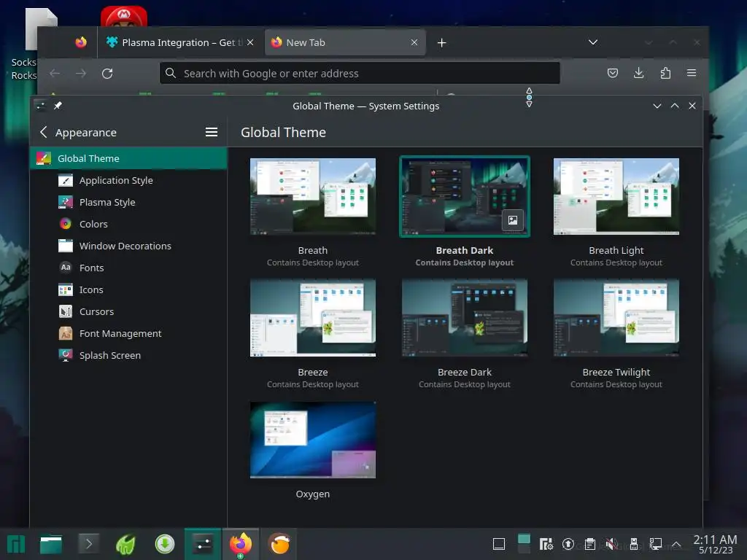Click Firefox reload button
The image size is (747, 560).
tap(107, 74)
